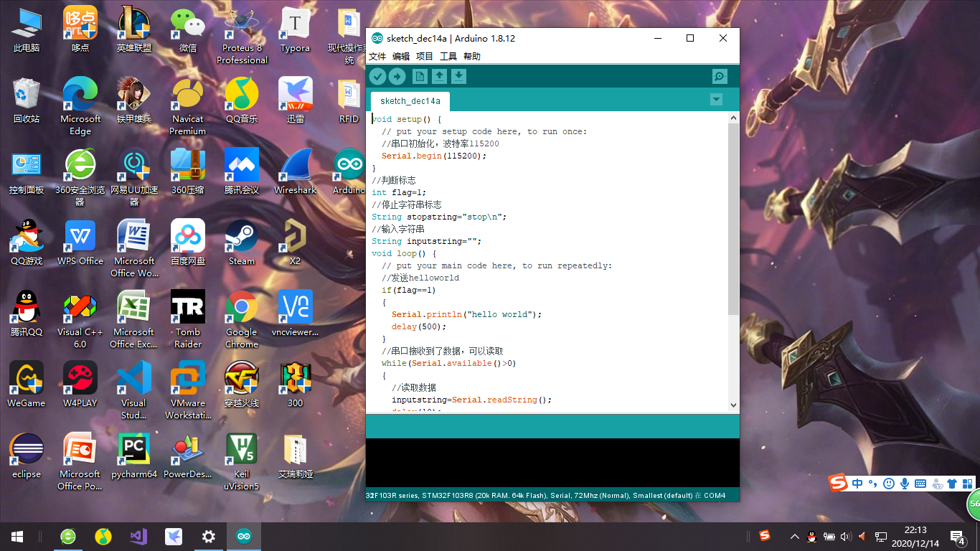Toggle the Sogou IME punctuation mode button
The image size is (980, 551).
coord(872,484)
